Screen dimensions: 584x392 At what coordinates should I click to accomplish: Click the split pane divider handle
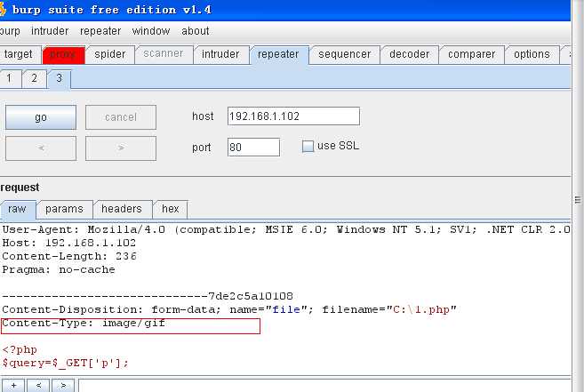click(577, 200)
